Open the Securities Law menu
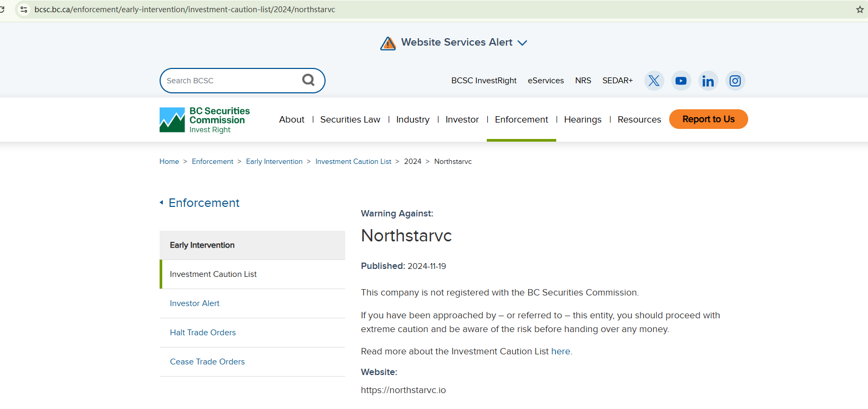The width and height of the screenshot is (868, 409). (x=350, y=119)
